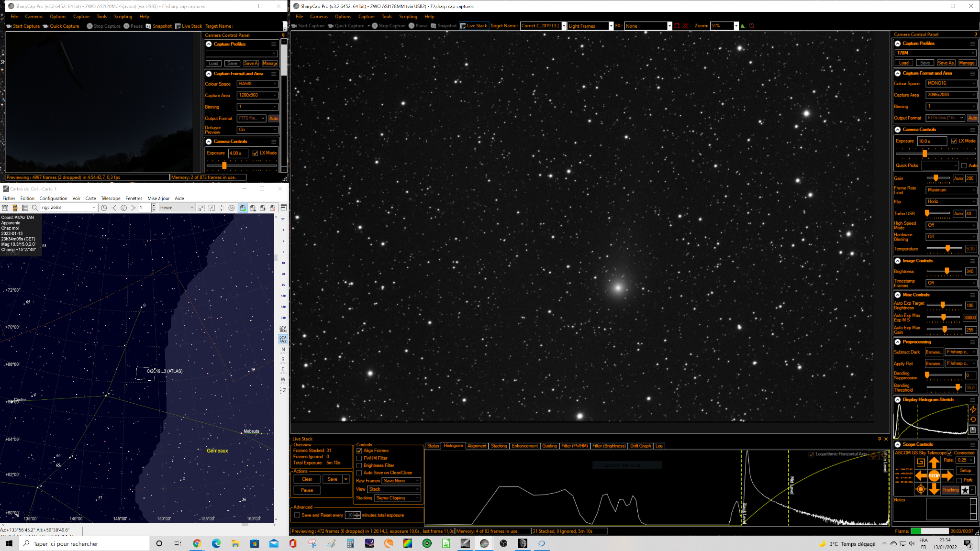
Task: Check the Park checkbox in Scope Controls
Action: pos(958,480)
